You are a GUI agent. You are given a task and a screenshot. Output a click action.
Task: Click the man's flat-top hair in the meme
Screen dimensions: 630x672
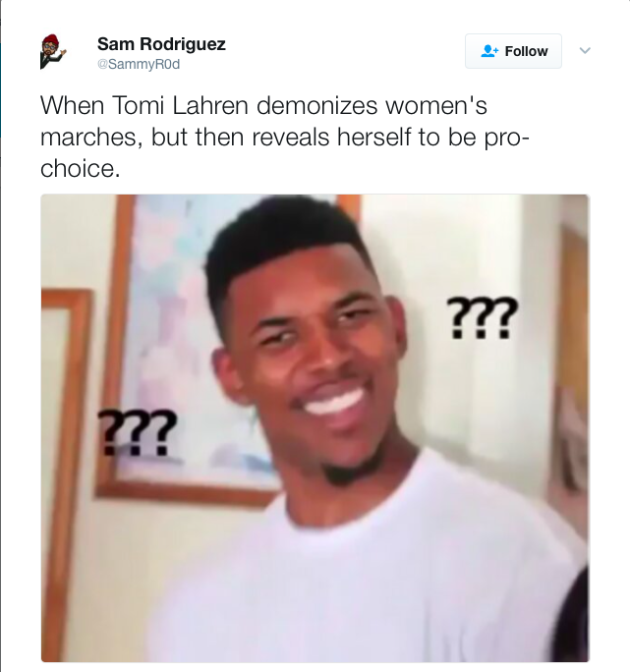285,242
